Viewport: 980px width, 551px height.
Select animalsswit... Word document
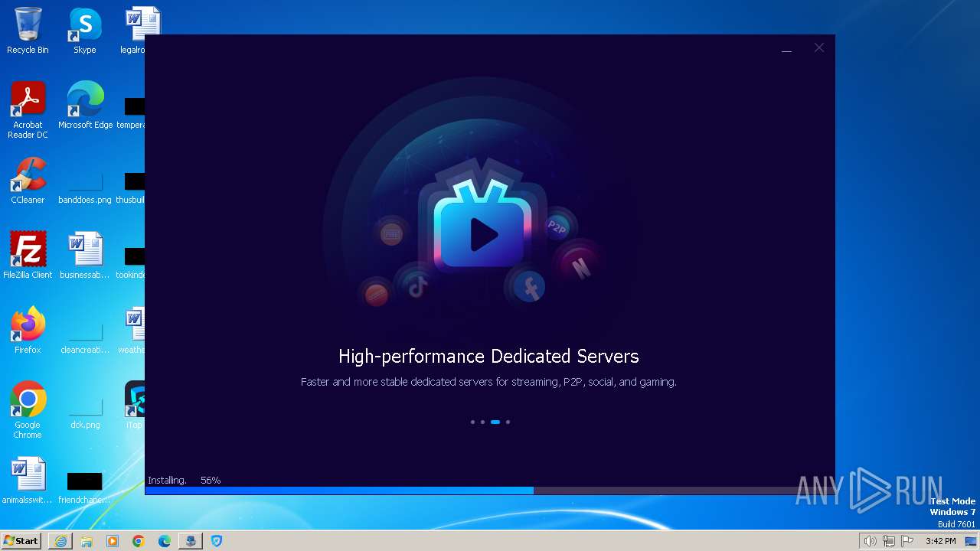pyautogui.click(x=28, y=481)
